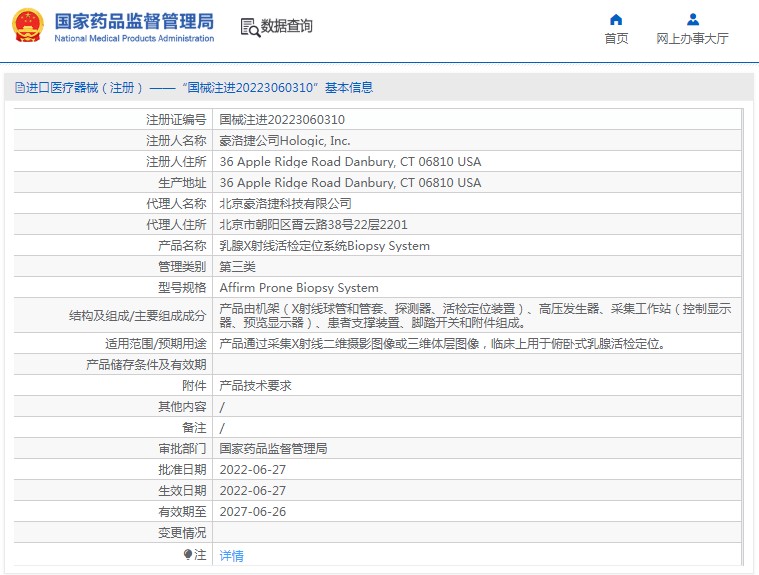The height and width of the screenshot is (575, 759).
Task: Select model Affirm Prone Biopsy System
Action: click(x=299, y=288)
